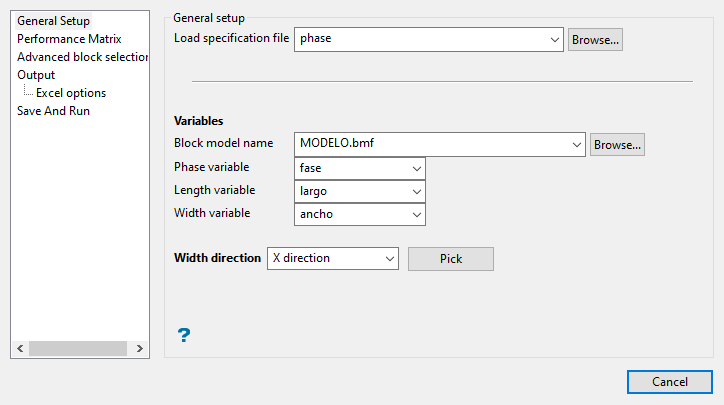
Task: Click left arrow of tree scrollbar
Action: (x=19, y=349)
